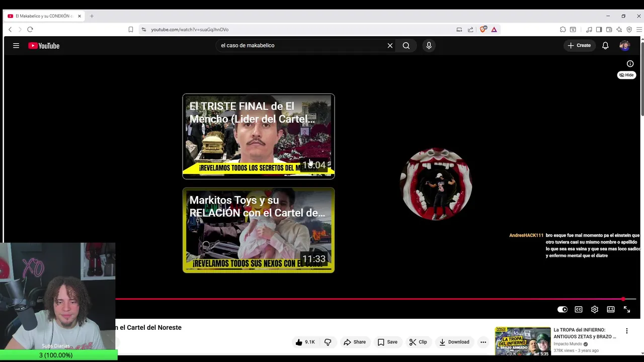Toggle the autoplay switch
644x362 pixels.
click(x=562, y=309)
